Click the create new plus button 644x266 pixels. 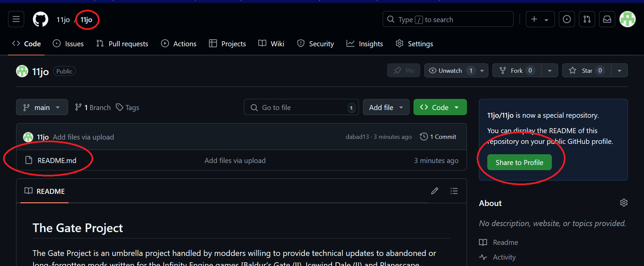pos(540,19)
